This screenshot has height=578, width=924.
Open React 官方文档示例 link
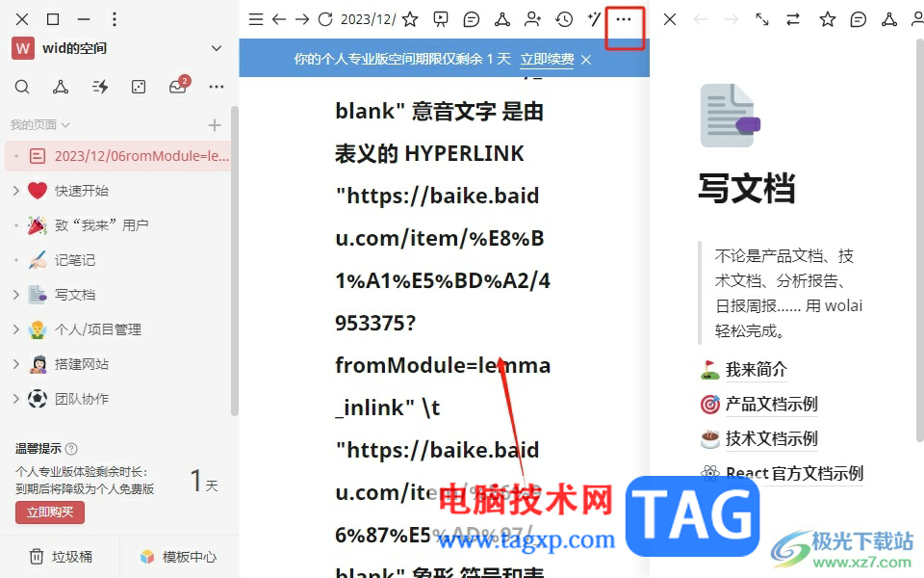click(794, 473)
